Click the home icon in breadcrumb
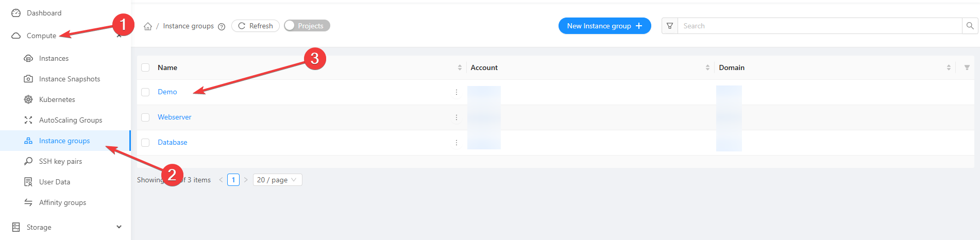The image size is (980, 240). click(148, 26)
